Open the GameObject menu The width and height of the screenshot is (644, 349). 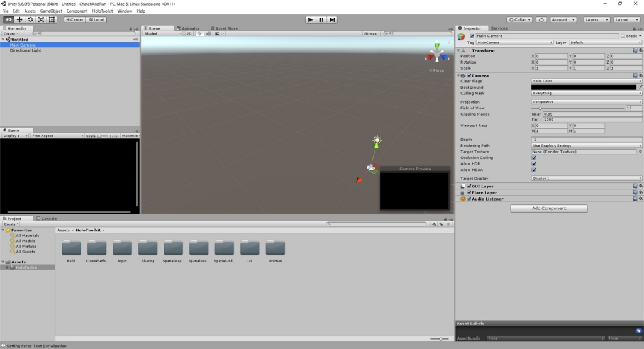(51, 11)
